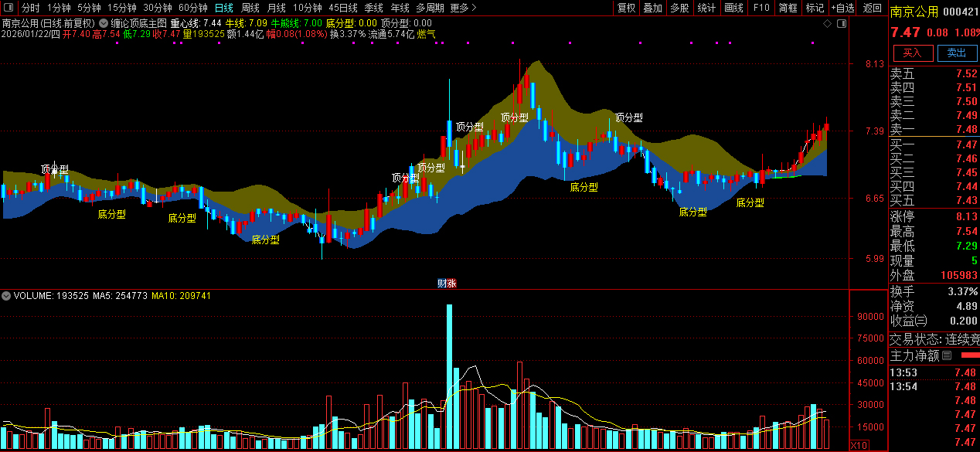
Task: Select the 日线 daily chart tab
Action: tap(224, 8)
